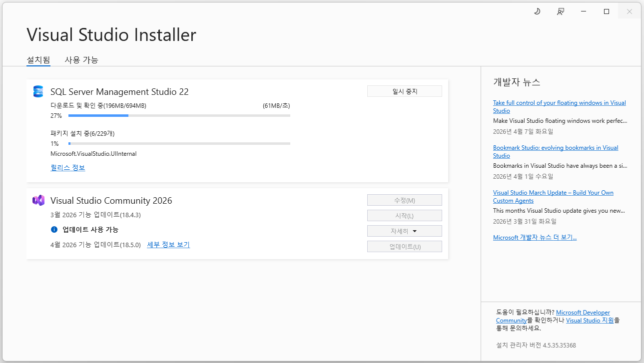The width and height of the screenshot is (644, 363).
Task: Click the blue info icon beside 업데이트 사용 가능
Action: (54, 230)
